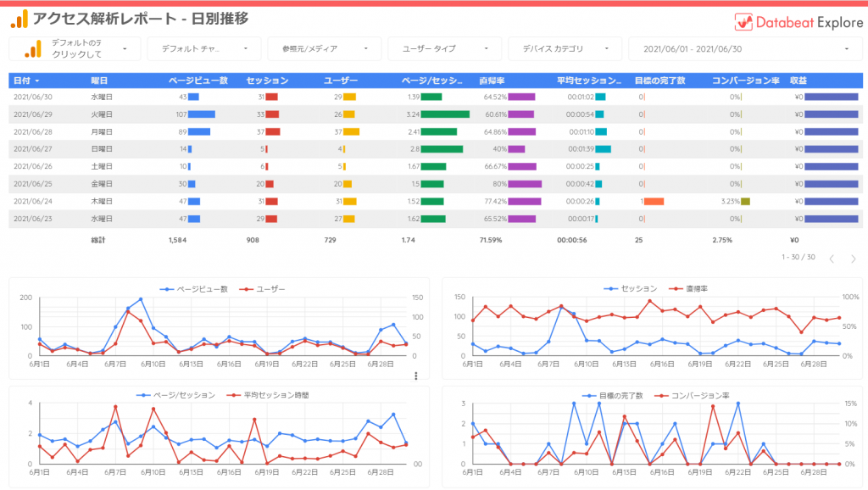Image resolution: width=868 pixels, height=490 pixels.
Task: Sort the table by 日付 column header
Action: coord(26,81)
